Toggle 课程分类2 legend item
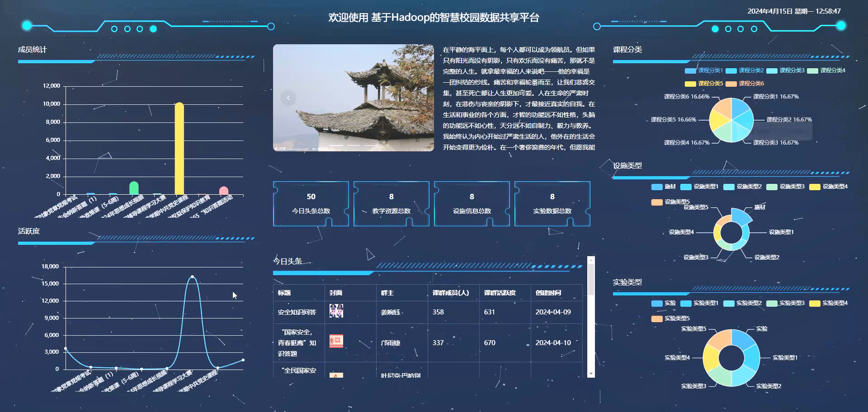The height and width of the screenshot is (412, 868). point(745,70)
